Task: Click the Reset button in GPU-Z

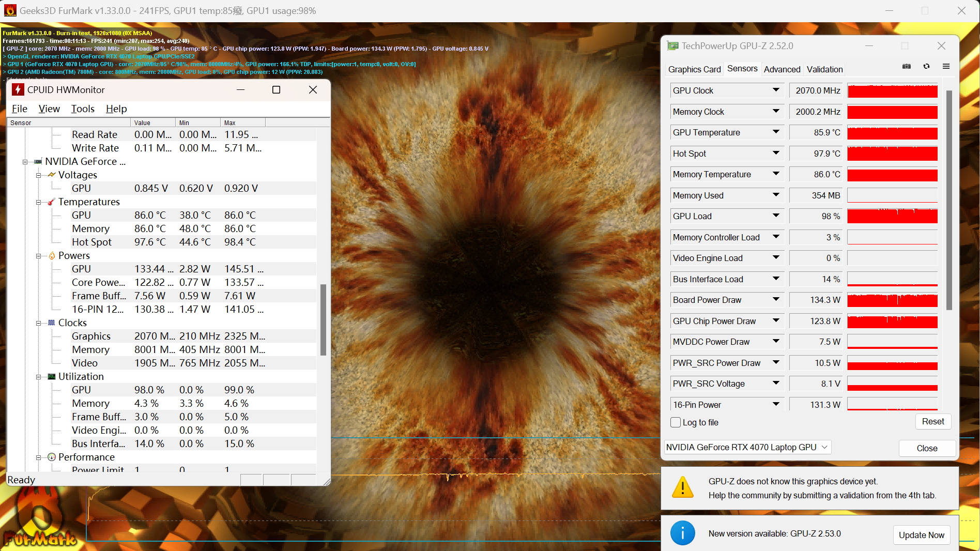Action: (933, 421)
